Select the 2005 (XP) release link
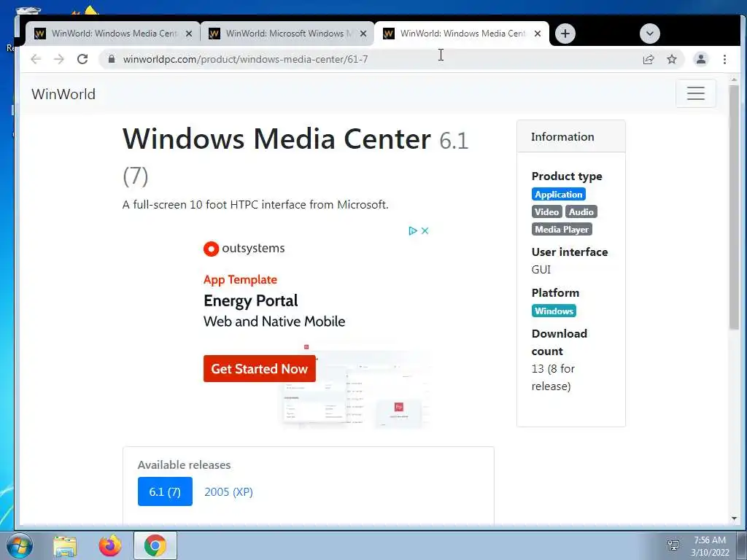 click(x=228, y=492)
